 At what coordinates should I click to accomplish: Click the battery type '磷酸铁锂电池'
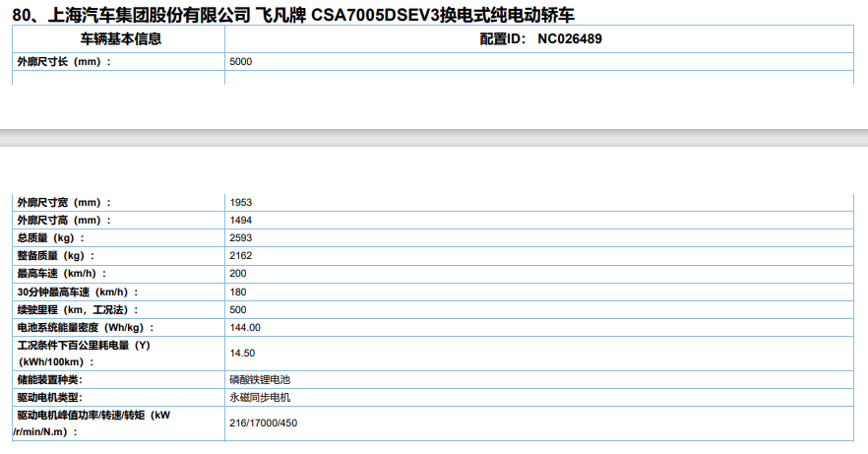click(x=260, y=379)
